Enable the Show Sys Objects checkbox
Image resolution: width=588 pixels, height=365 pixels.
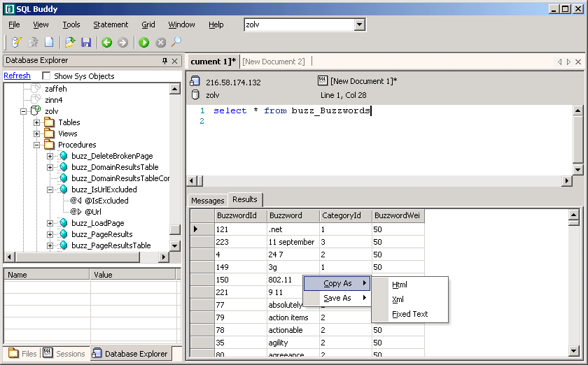(x=47, y=76)
